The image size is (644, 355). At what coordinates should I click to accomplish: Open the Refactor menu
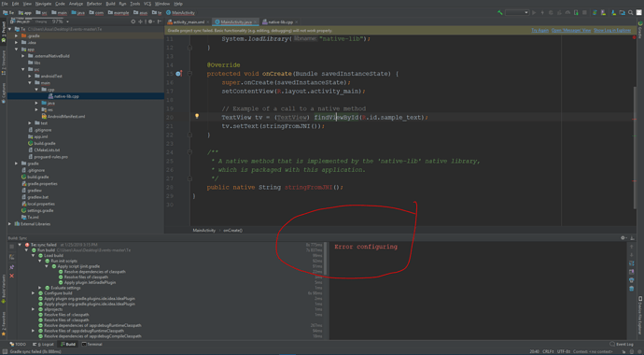tap(94, 4)
